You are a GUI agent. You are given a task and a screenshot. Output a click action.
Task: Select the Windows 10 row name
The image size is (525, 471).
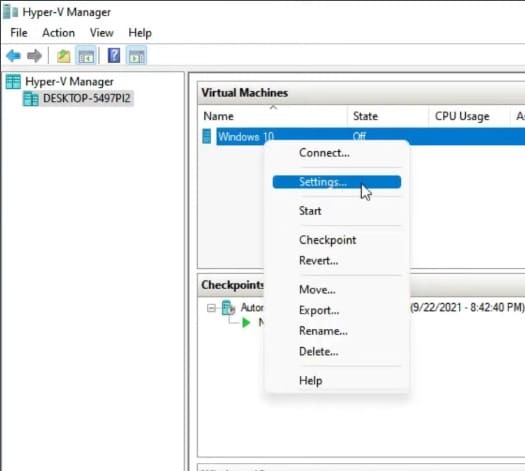246,136
